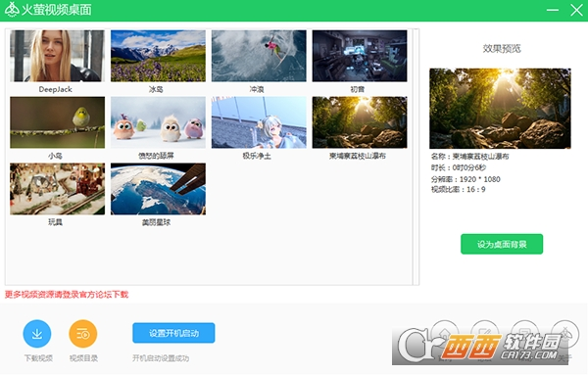Select the 冲浪 surfing thumbnail
The height and width of the screenshot is (375, 588).
(x=259, y=56)
